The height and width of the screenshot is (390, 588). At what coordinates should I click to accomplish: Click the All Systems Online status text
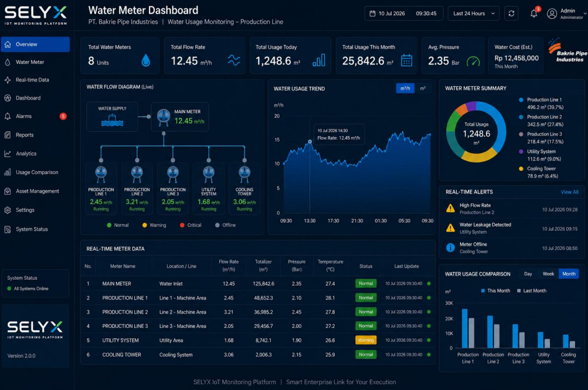[x=30, y=289]
